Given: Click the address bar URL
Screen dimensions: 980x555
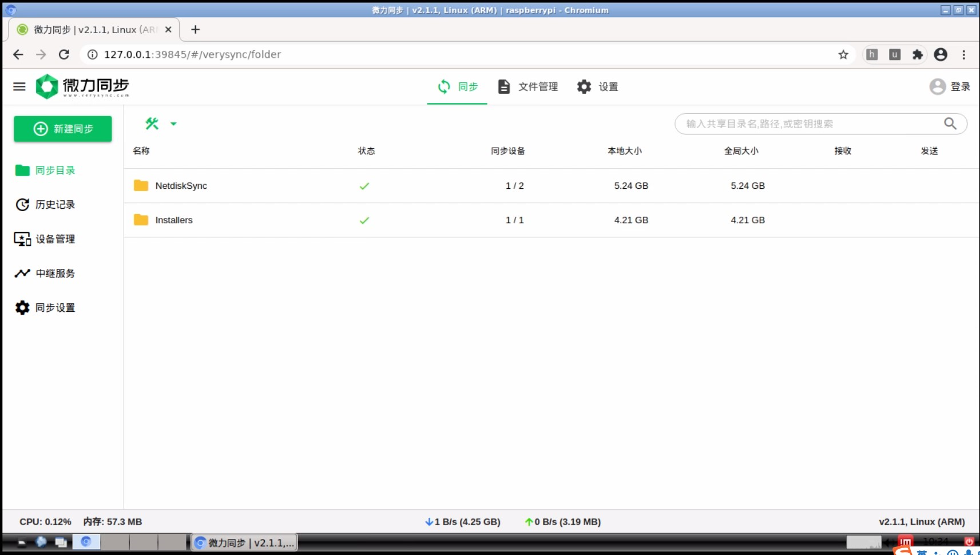Looking at the screenshot, I should pos(192,54).
